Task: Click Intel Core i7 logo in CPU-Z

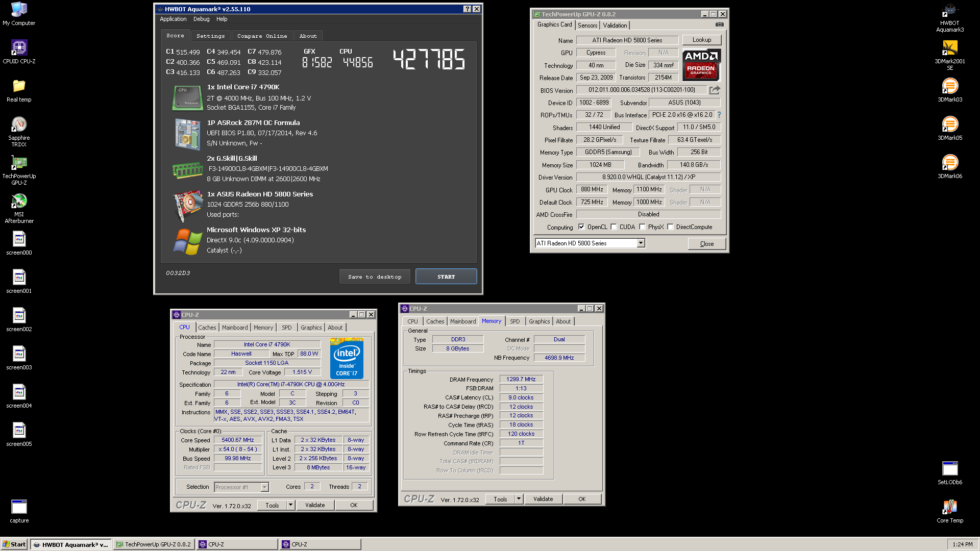Action: [347, 358]
